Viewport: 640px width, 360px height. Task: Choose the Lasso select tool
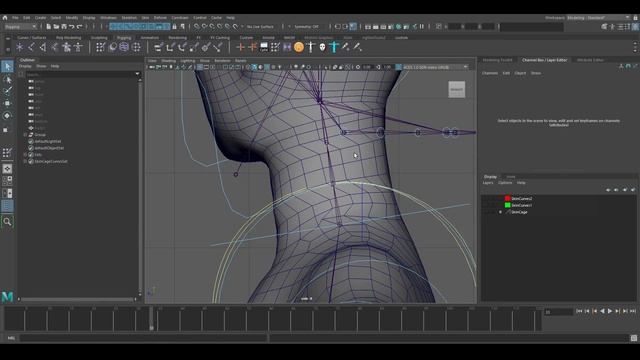(7, 79)
